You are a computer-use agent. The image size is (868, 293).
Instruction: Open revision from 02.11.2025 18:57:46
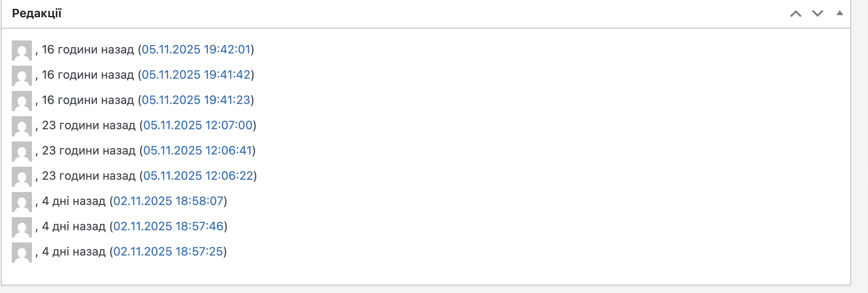pos(168,226)
